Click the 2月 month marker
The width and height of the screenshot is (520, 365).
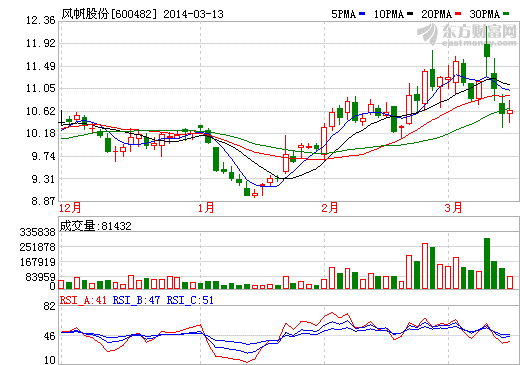pos(330,208)
